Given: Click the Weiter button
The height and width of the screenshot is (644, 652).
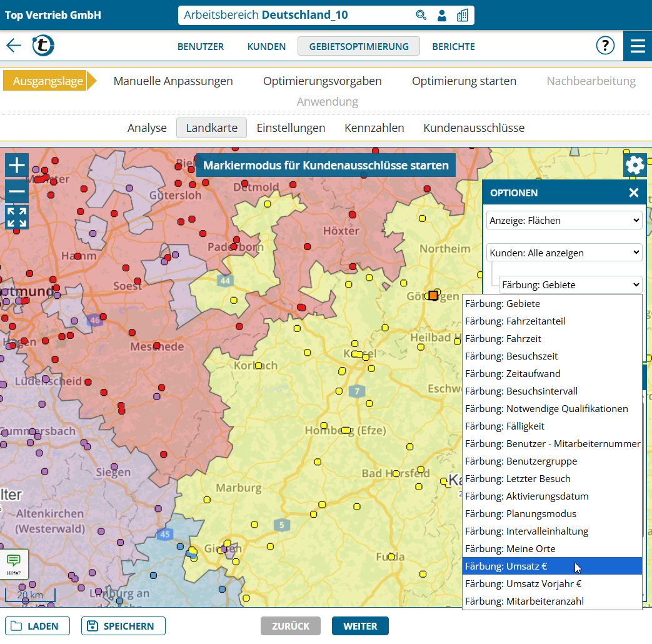Looking at the screenshot, I should [x=360, y=626].
